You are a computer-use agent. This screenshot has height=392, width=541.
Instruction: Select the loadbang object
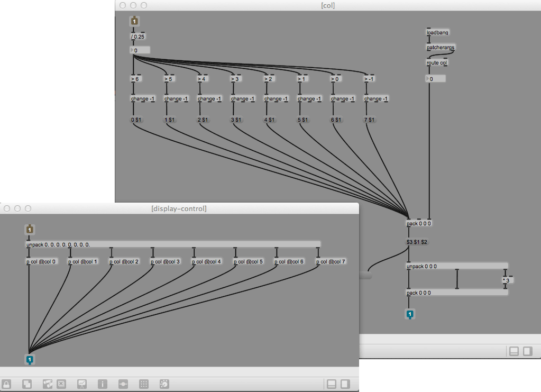click(x=437, y=32)
